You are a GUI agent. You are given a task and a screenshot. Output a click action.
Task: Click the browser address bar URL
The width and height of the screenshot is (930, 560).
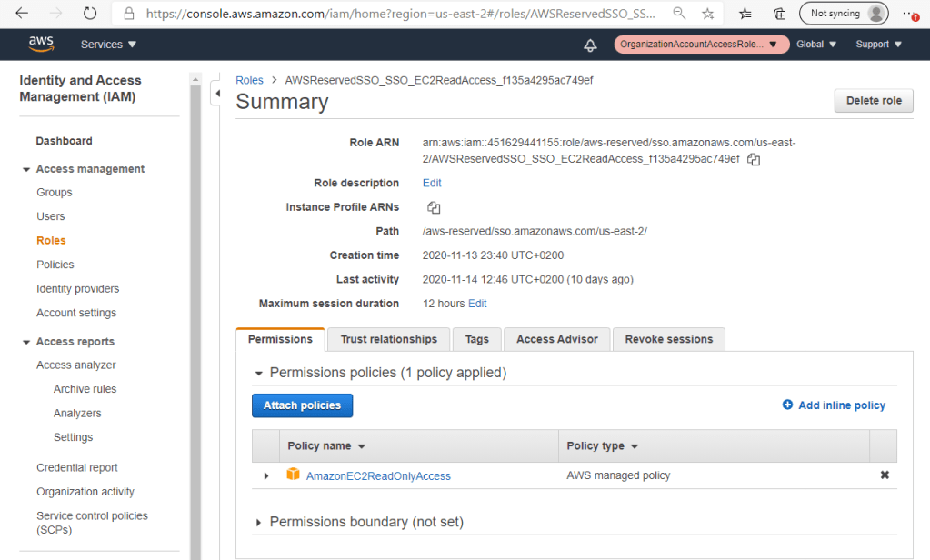tap(400, 14)
